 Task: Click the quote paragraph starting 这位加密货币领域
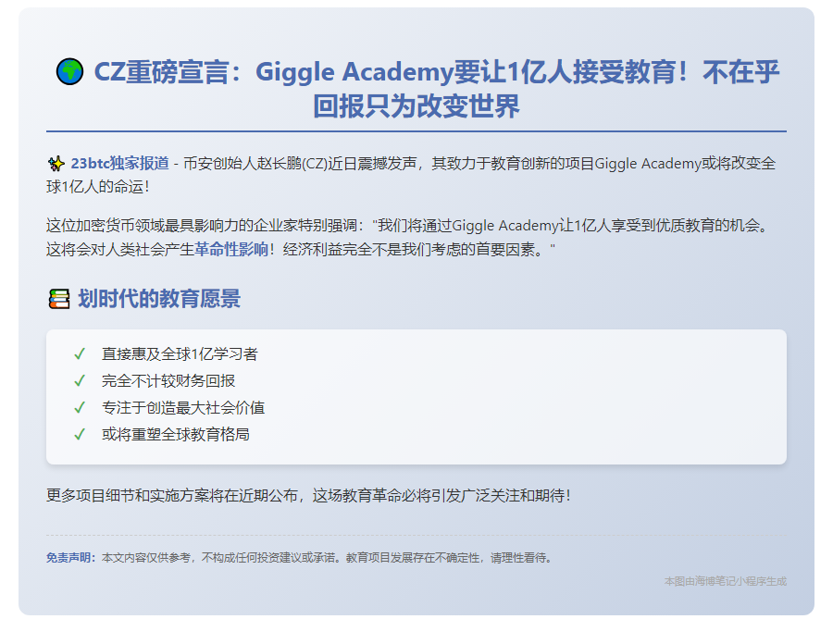point(408,237)
